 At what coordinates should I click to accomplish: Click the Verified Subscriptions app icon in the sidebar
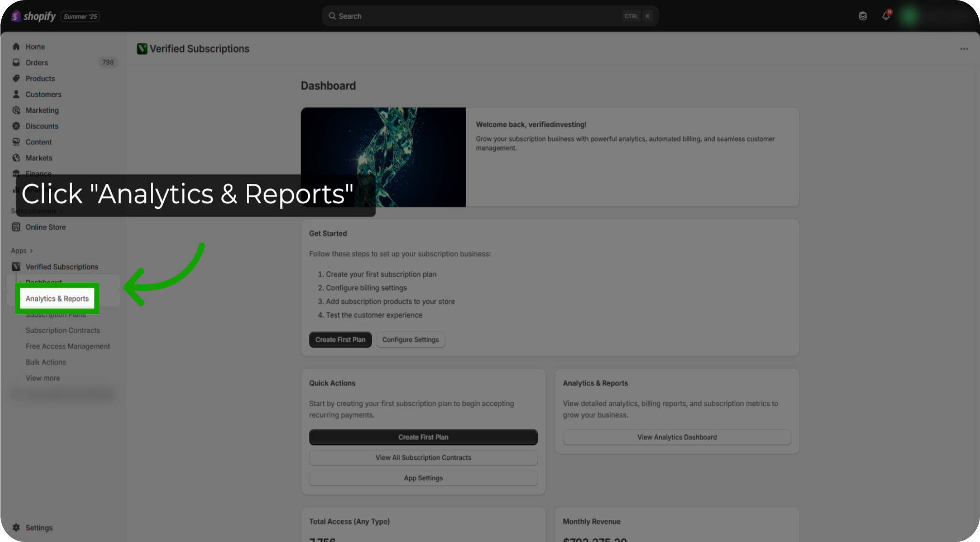tap(16, 266)
